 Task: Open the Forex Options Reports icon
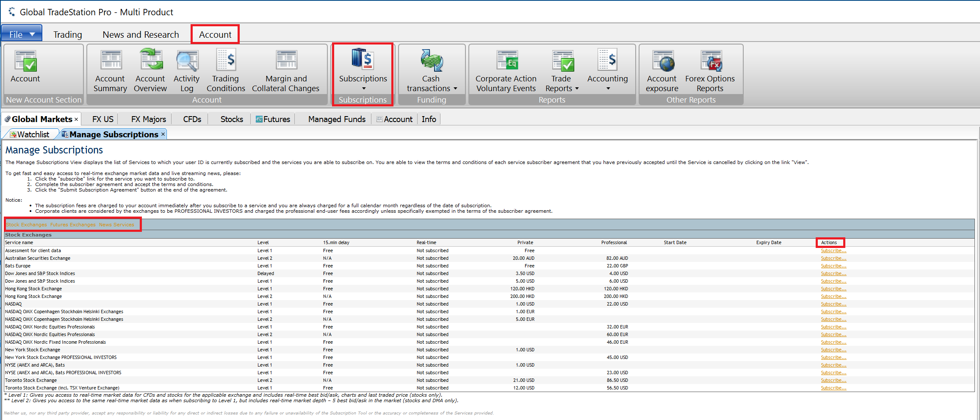tap(711, 60)
